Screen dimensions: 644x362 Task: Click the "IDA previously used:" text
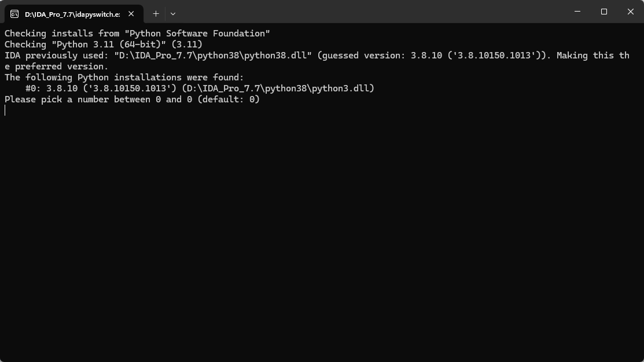click(57, 56)
